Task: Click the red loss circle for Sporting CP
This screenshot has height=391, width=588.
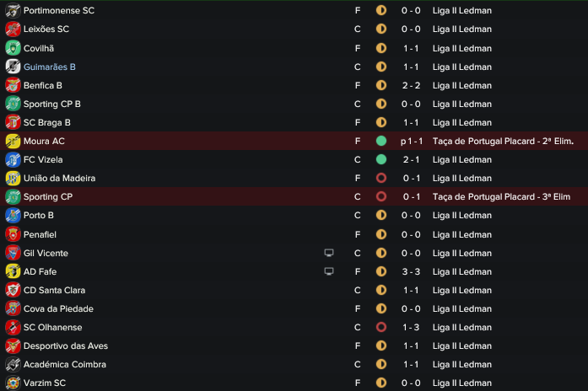Action: (381, 196)
